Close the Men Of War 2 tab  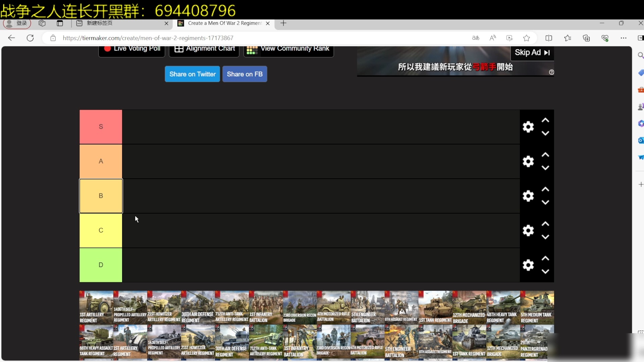(x=268, y=23)
